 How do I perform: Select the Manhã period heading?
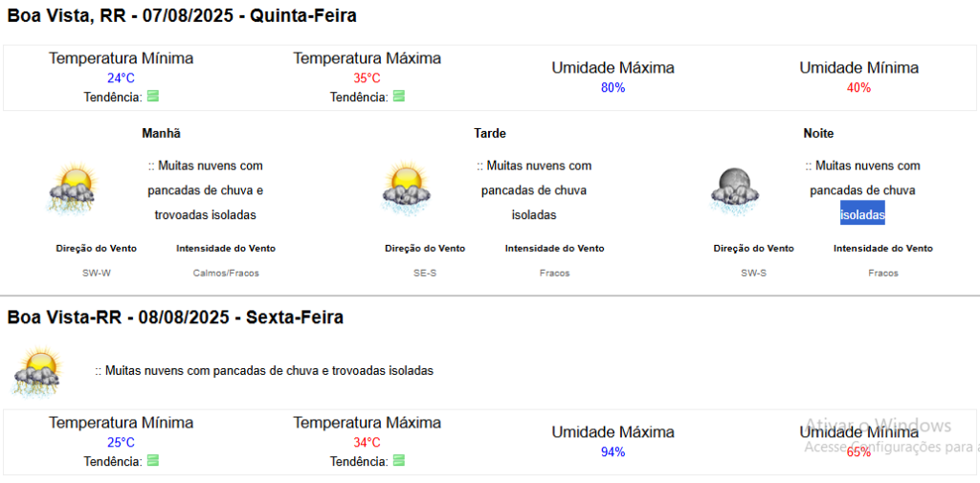pos(161,133)
